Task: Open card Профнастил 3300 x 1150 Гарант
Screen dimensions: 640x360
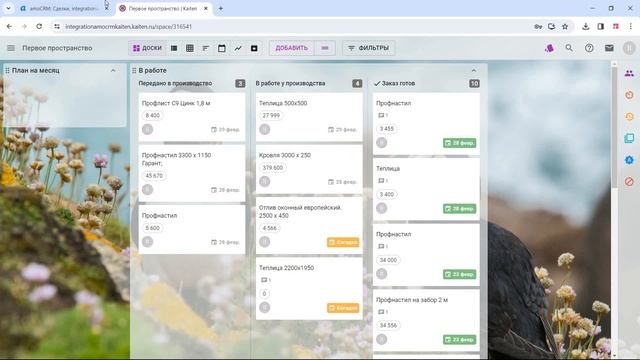Action: point(192,173)
